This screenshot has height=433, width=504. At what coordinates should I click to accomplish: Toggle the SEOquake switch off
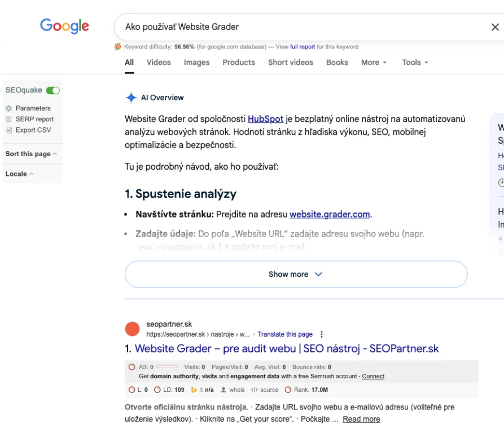coord(53,90)
